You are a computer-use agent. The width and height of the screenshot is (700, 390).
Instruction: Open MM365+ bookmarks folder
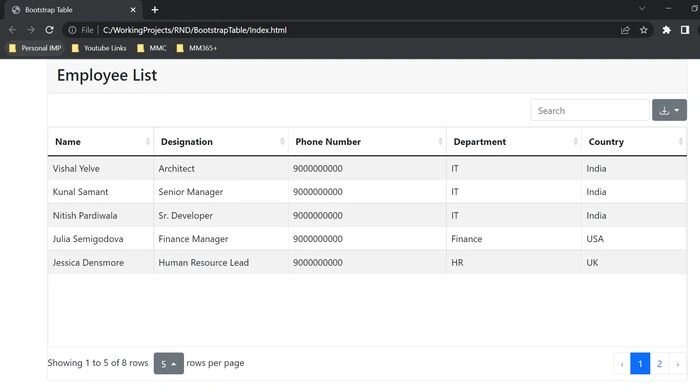coord(197,48)
